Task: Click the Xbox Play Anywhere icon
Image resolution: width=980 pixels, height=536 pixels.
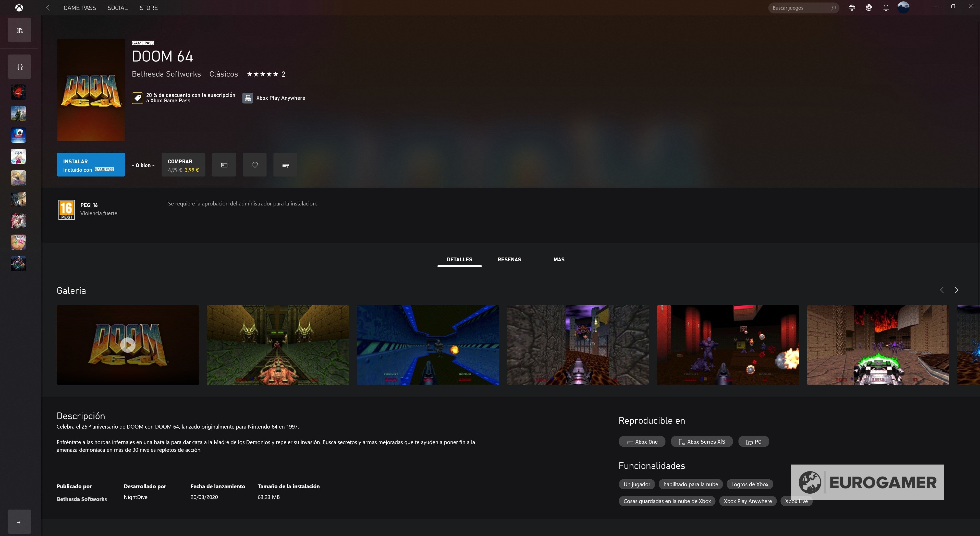Action: (248, 98)
